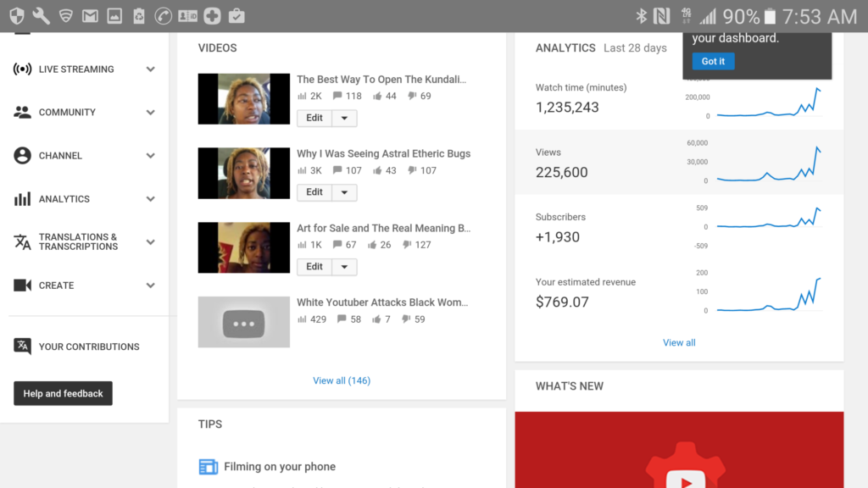Screen dimensions: 868x488
Task: Click Edit button for Kundalini video
Action: tap(314, 118)
